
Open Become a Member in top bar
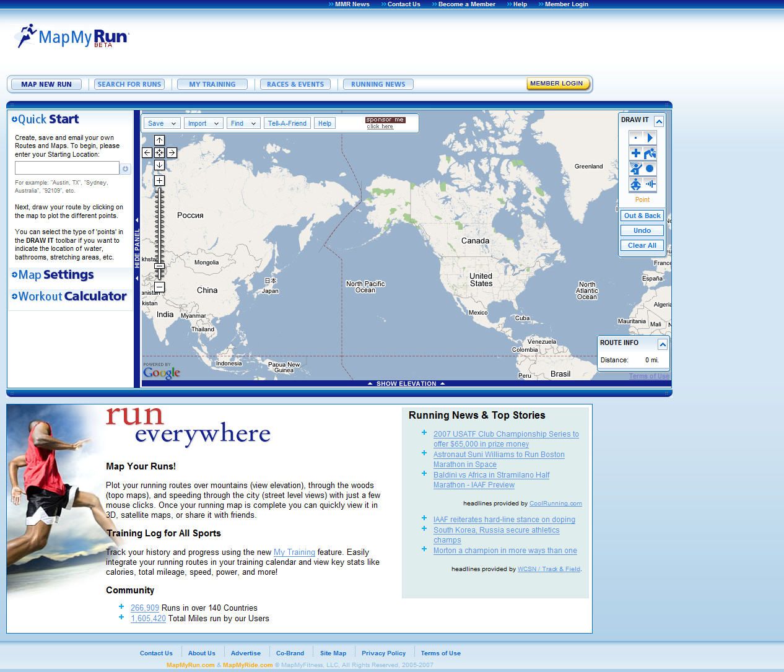(467, 4)
